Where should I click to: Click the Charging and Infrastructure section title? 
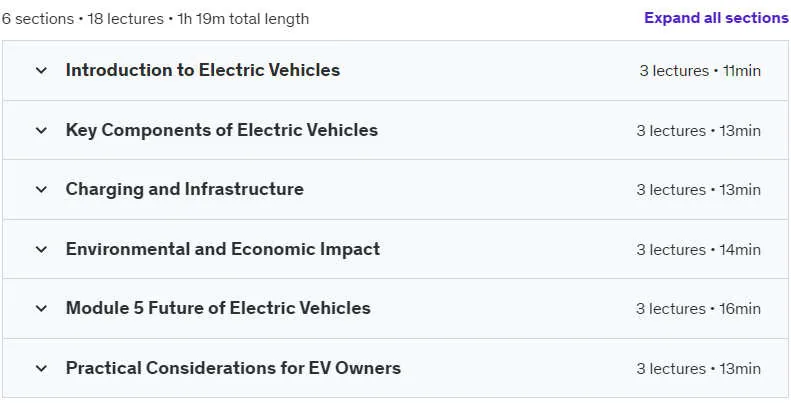[185, 189]
